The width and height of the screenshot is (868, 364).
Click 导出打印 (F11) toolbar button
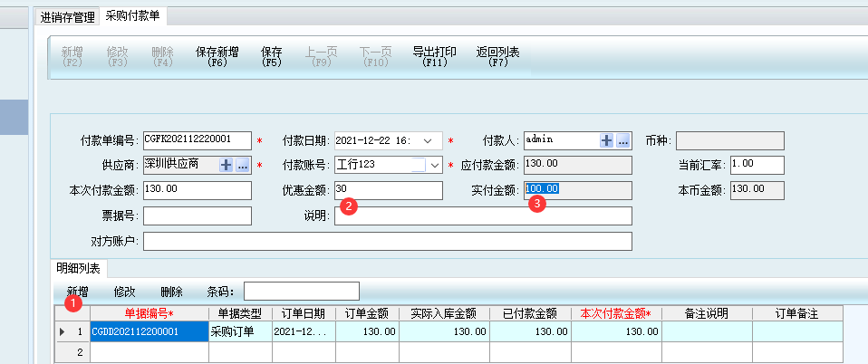tap(434, 57)
